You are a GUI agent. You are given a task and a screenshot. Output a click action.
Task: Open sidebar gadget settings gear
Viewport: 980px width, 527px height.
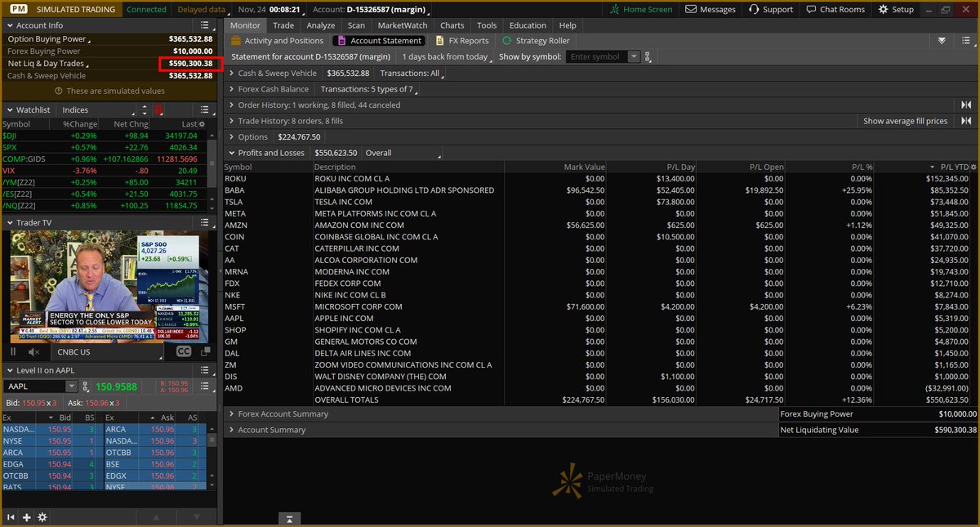click(x=42, y=517)
